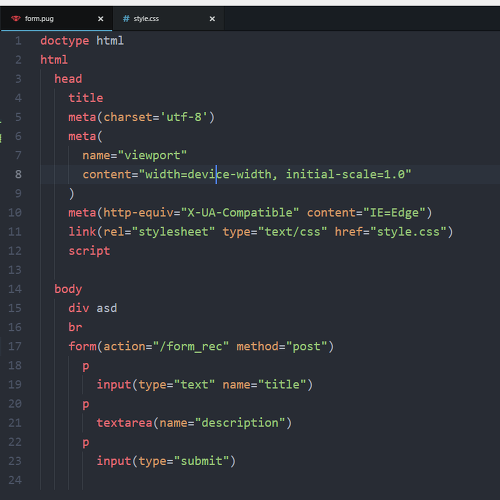Place cursor on 'doctype' keyword
Viewport: 500px width, 500px height.
click(65, 41)
